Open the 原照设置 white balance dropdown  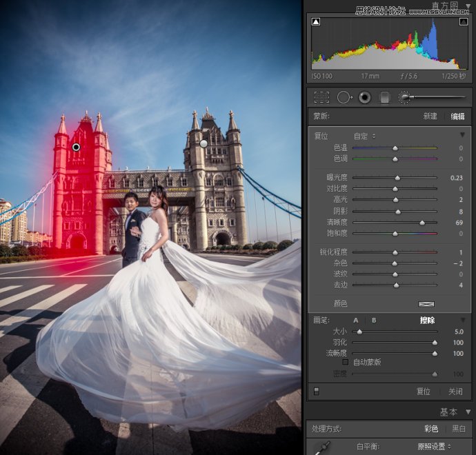(433, 447)
